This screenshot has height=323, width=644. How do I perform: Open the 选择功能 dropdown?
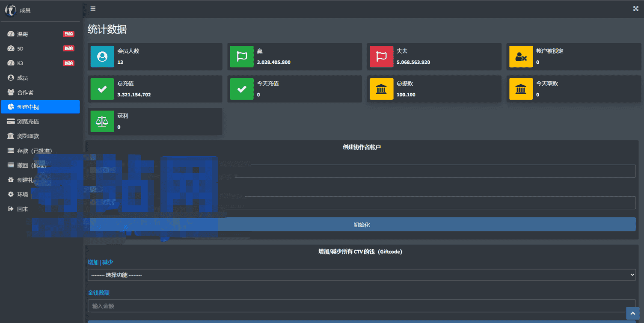pyautogui.click(x=362, y=275)
